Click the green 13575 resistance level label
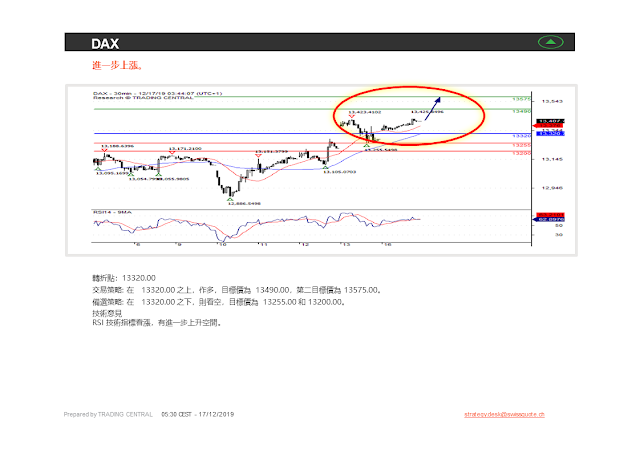This screenshot has width=640, height=453. coord(522,99)
